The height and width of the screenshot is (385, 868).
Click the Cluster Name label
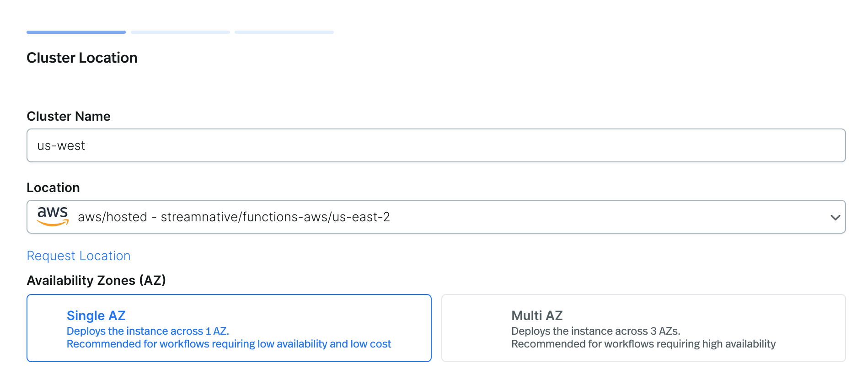[x=69, y=116]
